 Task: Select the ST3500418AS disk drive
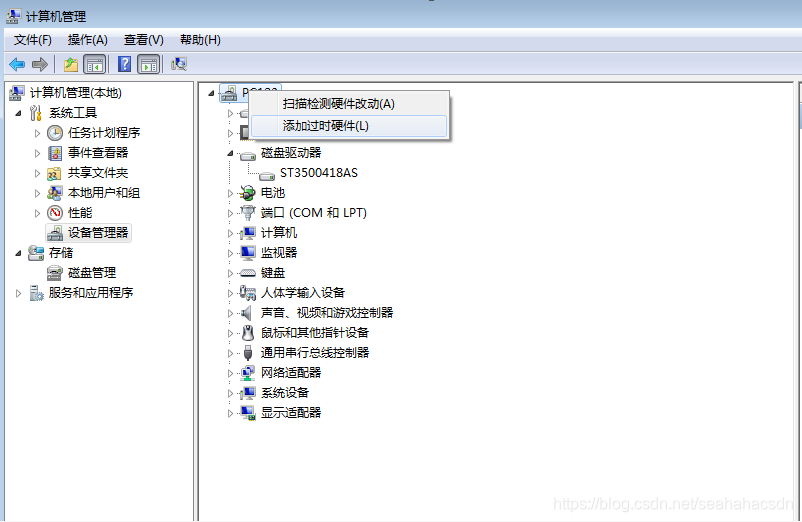point(309,173)
